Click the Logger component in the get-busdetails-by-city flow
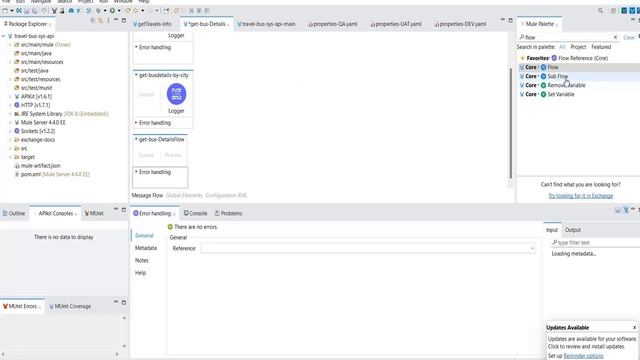Viewport: 640px width, 360px height. click(176, 94)
